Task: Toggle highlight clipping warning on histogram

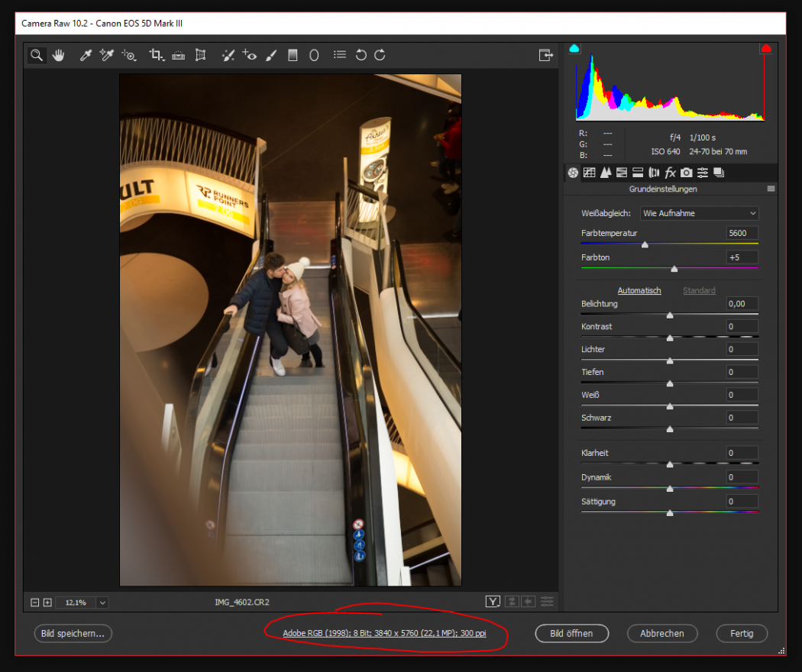Action: coord(766,48)
